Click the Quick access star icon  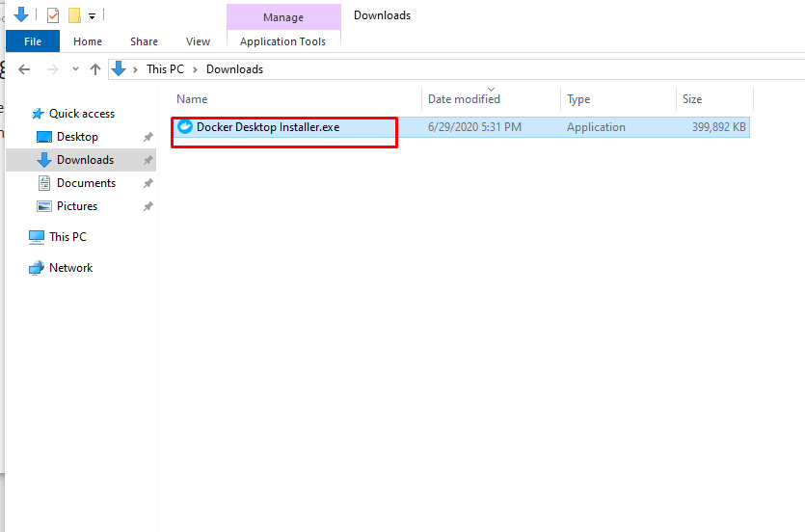point(38,114)
